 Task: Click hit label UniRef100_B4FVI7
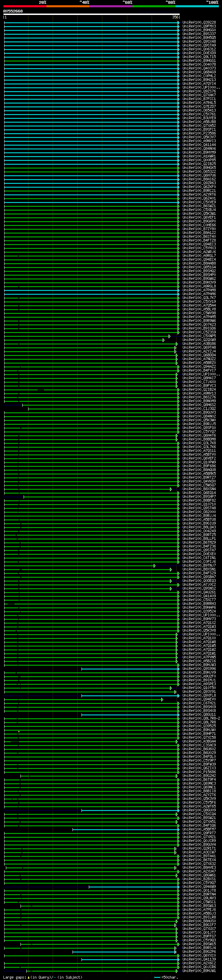199,371
